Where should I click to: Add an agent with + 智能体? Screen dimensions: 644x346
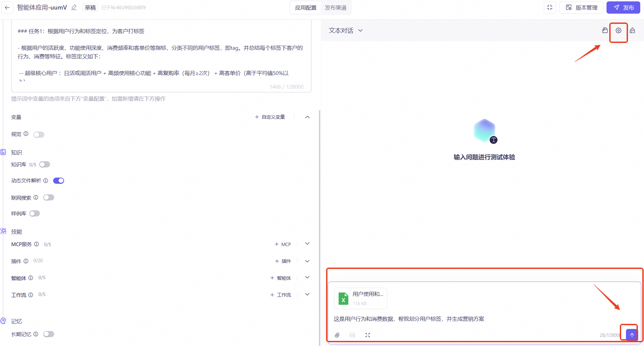pos(280,278)
